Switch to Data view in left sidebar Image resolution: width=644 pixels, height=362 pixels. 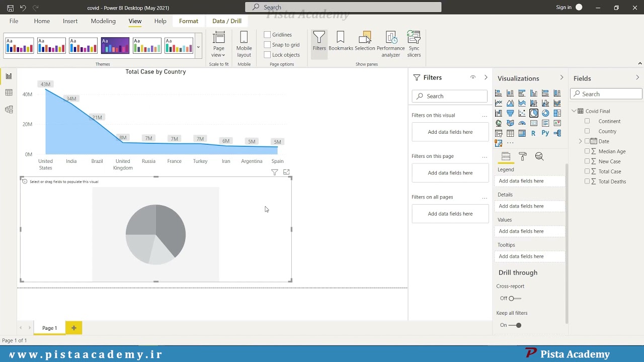(x=9, y=93)
